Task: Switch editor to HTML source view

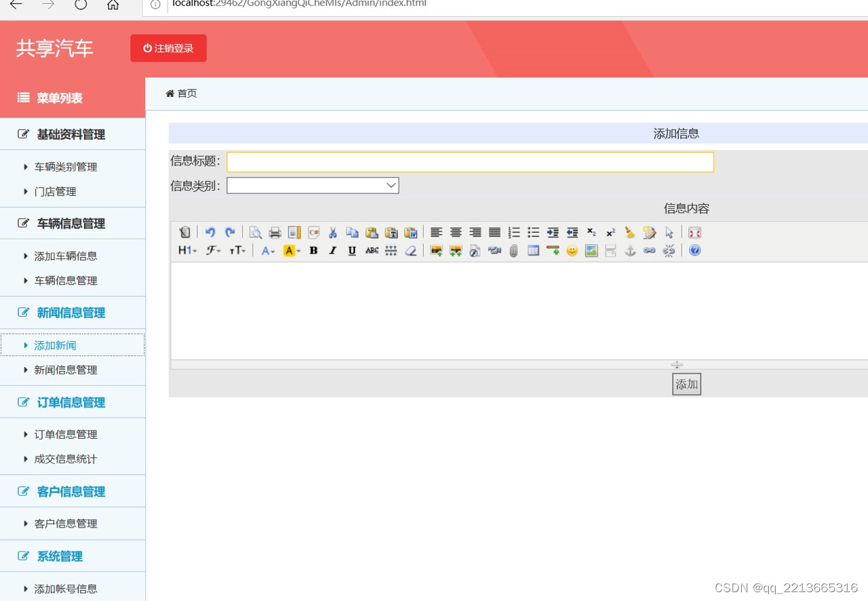Action: (x=184, y=233)
